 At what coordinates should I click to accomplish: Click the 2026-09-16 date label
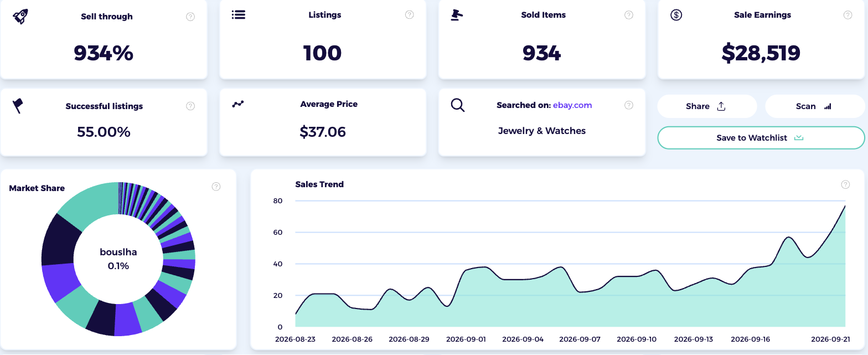[751, 339]
